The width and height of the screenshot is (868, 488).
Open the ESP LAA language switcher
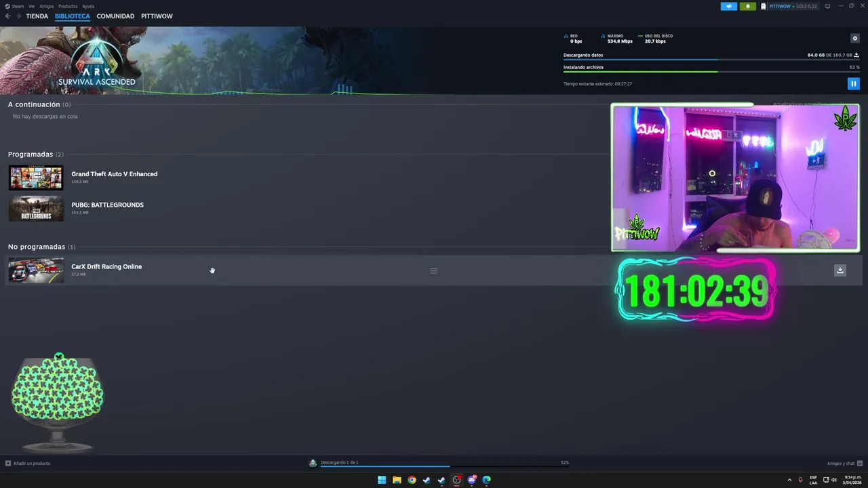click(x=813, y=480)
